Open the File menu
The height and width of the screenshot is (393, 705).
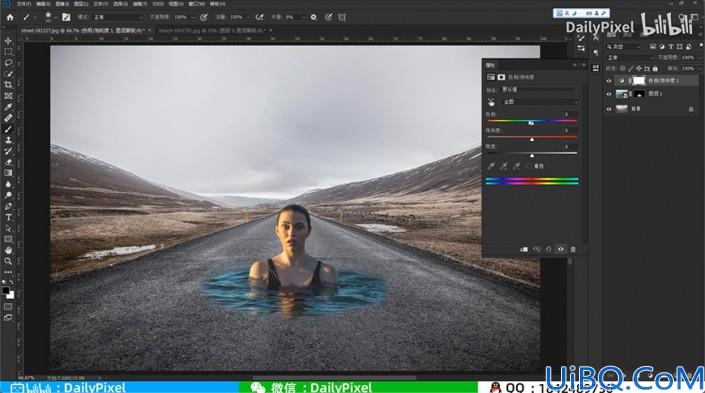point(23,4)
